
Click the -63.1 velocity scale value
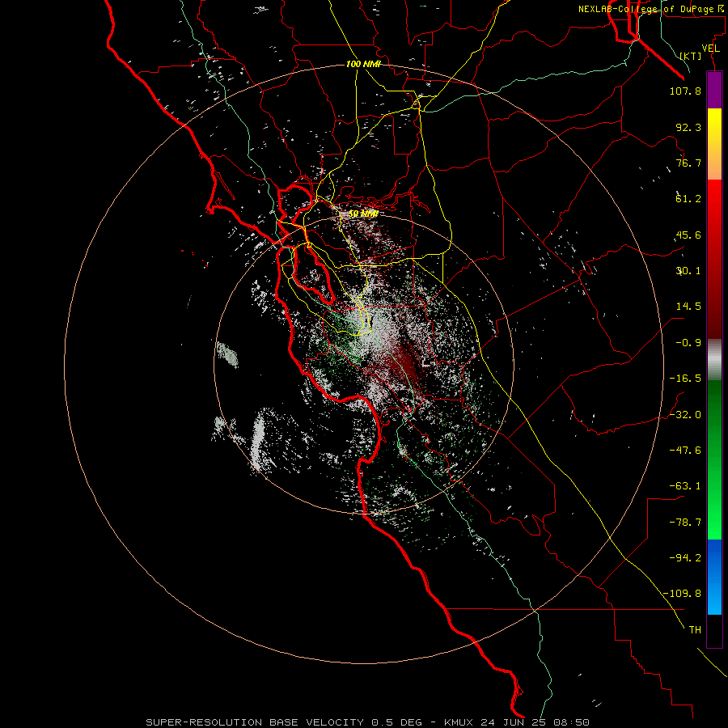tap(685, 486)
